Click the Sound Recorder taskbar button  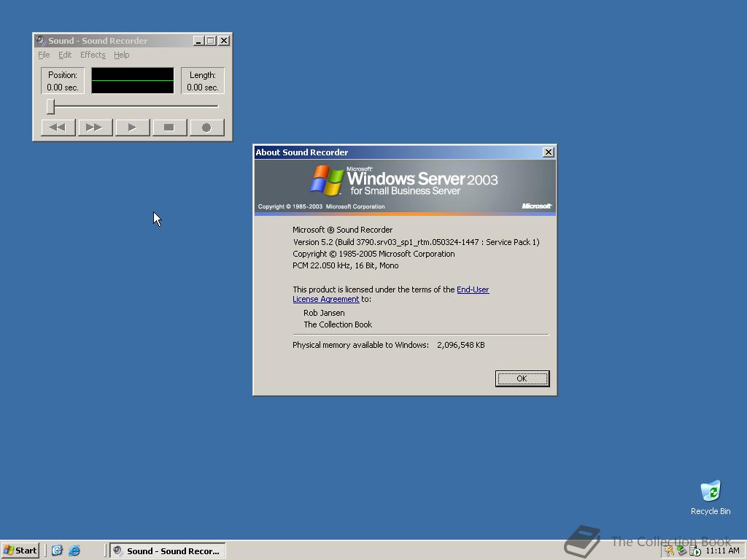coord(168,551)
